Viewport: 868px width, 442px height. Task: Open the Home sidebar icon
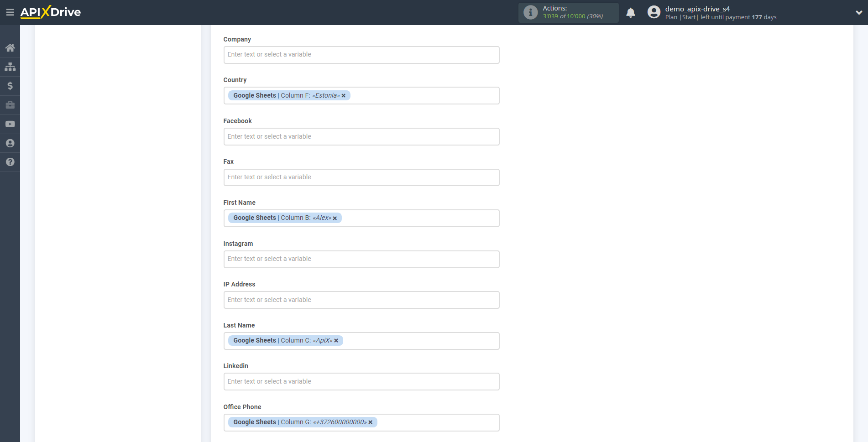tap(10, 48)
